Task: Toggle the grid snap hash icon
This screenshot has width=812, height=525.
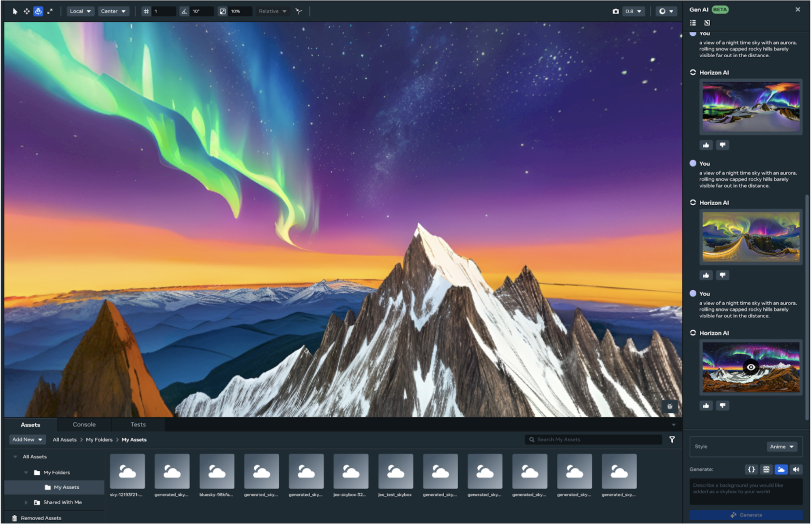Action: 146,11
